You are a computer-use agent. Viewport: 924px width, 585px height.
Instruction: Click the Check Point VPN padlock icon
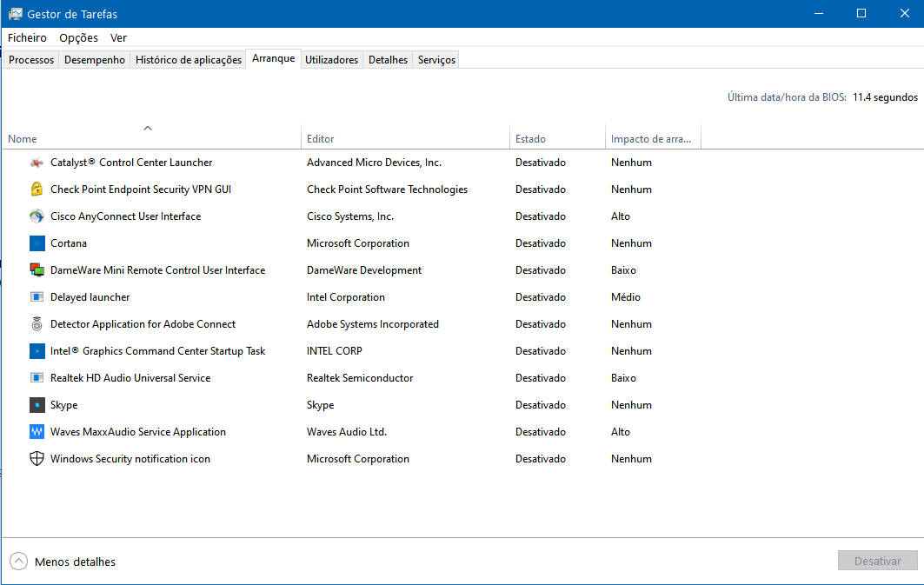click(x=37, y=189)
